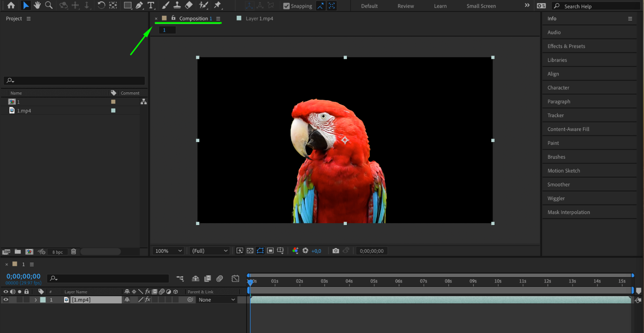Viewport: 644px width, 333px height.
Task: Select the Type tool
Action: (151, 5)
